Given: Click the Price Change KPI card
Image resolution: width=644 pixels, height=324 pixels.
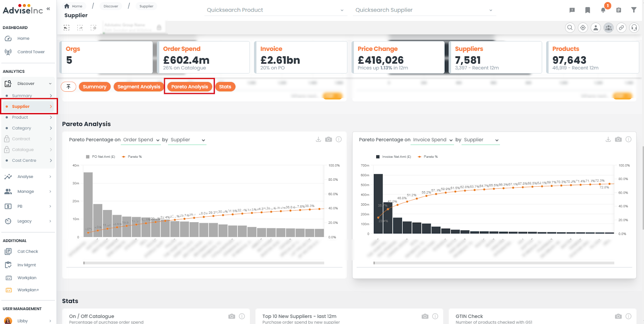Looking at the screenshot, I should point(398,58).
